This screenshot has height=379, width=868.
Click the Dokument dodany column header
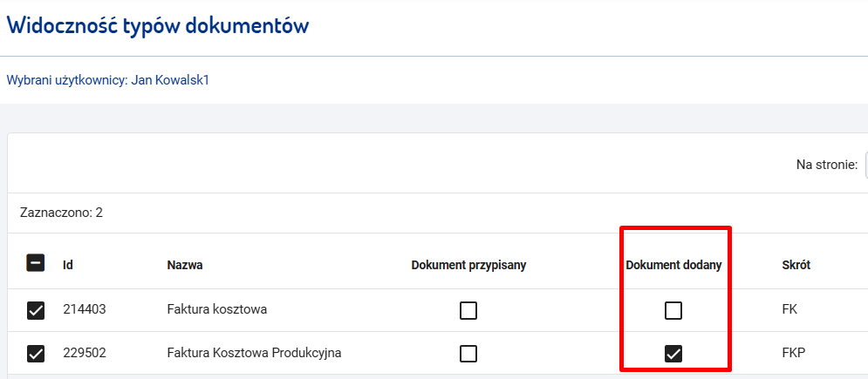pyautogui.click(x=673, y=265)
